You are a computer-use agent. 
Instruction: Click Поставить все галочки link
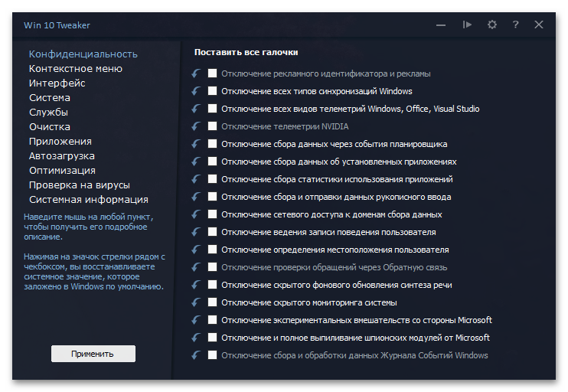click(246, 52)
